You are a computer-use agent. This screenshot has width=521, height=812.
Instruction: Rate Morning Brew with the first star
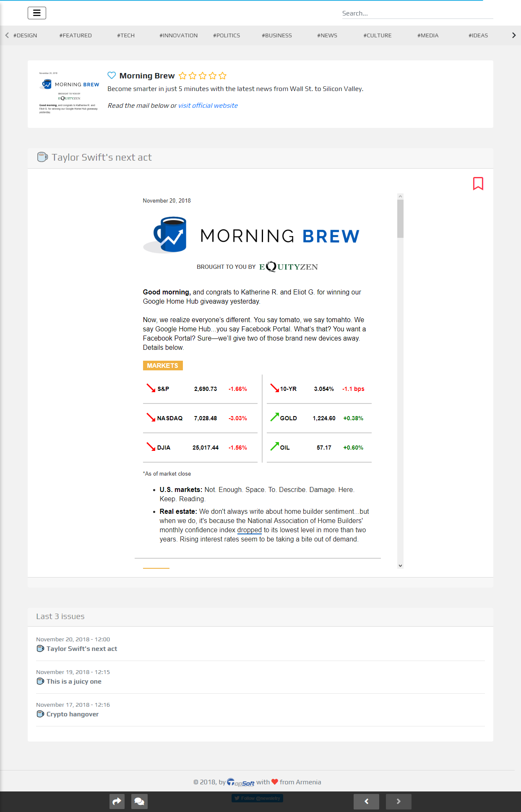pos(182,76)
